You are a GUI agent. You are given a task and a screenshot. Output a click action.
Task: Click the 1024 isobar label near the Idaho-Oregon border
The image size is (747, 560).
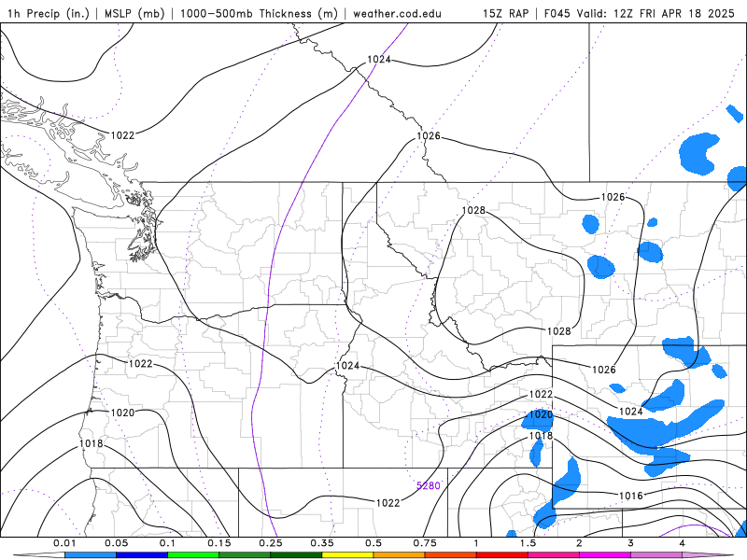347,366
